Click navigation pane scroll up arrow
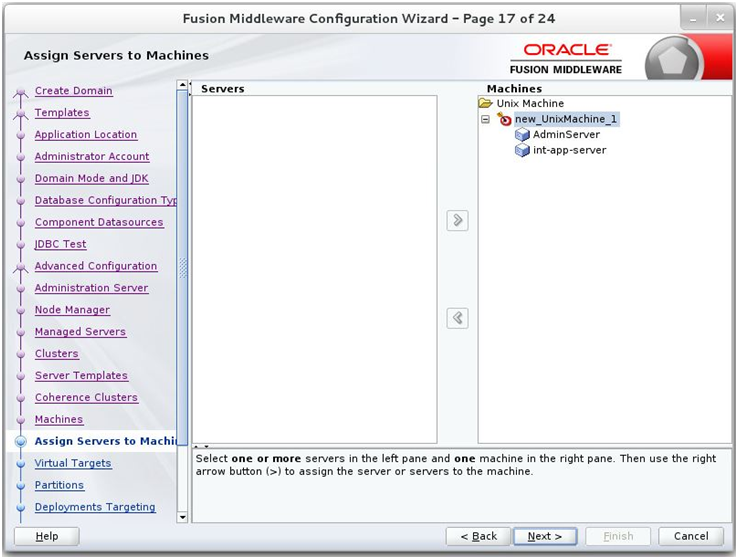 click(182, 85)
